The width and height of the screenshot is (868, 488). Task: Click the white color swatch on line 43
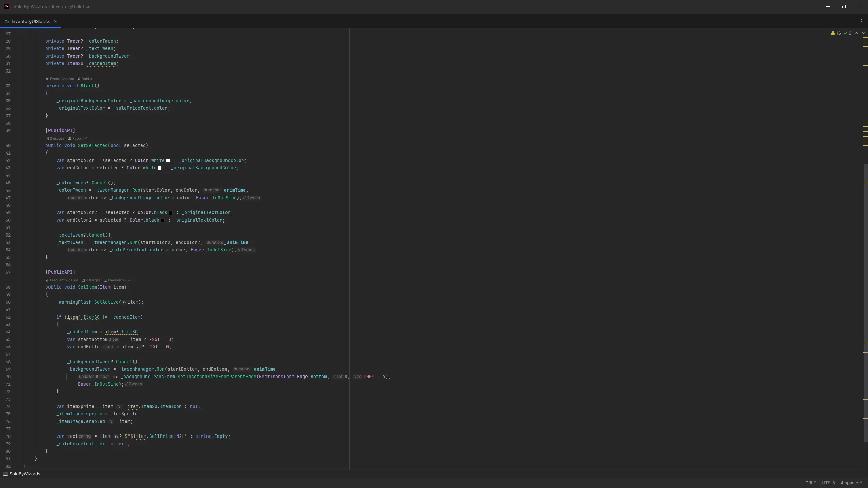click(x=160, y=168)
